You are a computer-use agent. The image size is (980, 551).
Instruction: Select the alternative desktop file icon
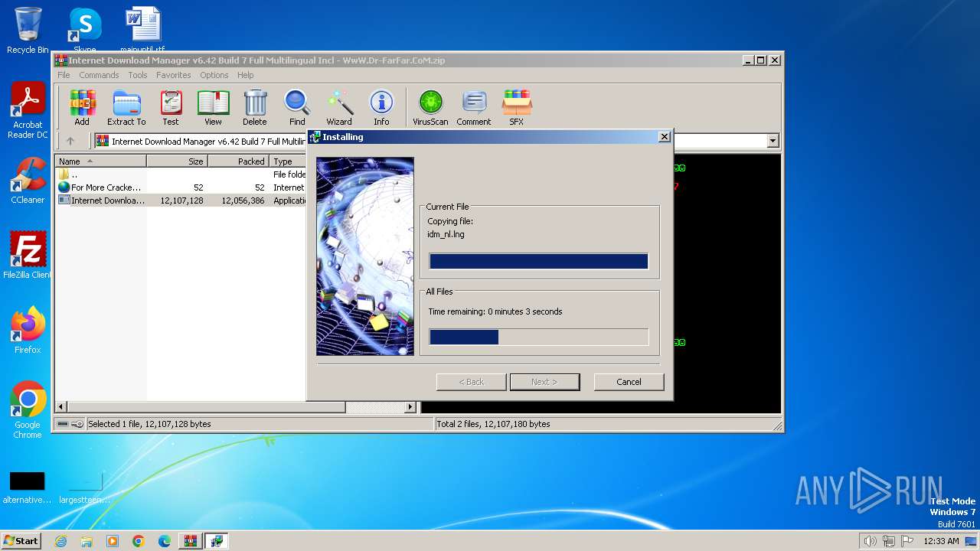(x=28, y=487)
